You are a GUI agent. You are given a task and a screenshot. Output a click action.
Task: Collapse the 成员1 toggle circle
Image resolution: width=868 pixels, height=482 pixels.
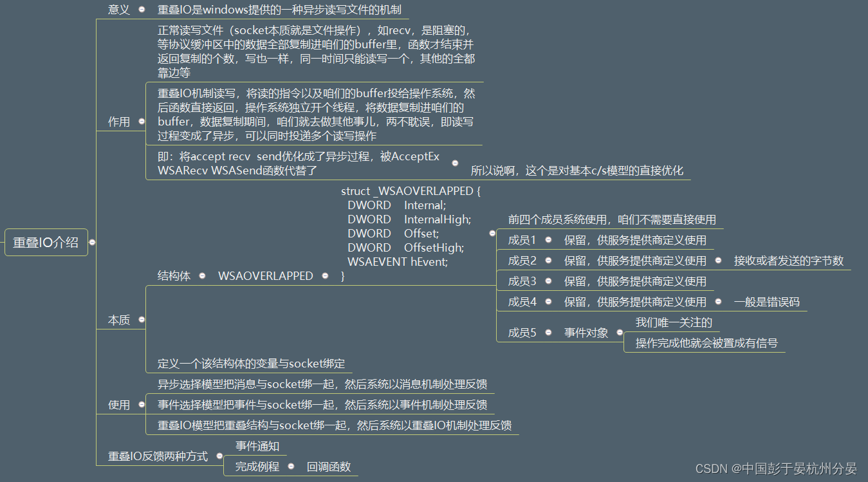coord(549,240)
